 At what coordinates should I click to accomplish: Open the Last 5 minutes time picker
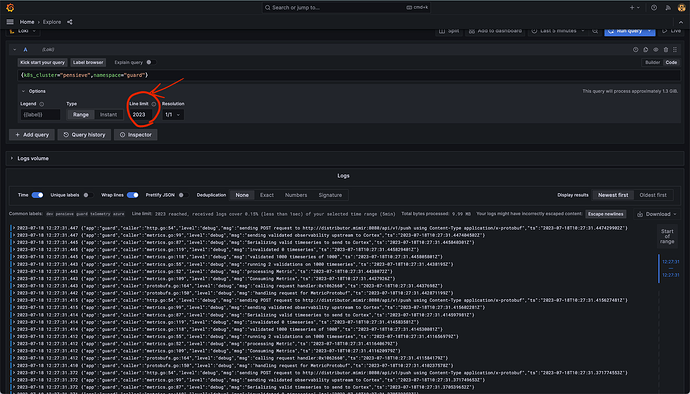coord(558,31)
